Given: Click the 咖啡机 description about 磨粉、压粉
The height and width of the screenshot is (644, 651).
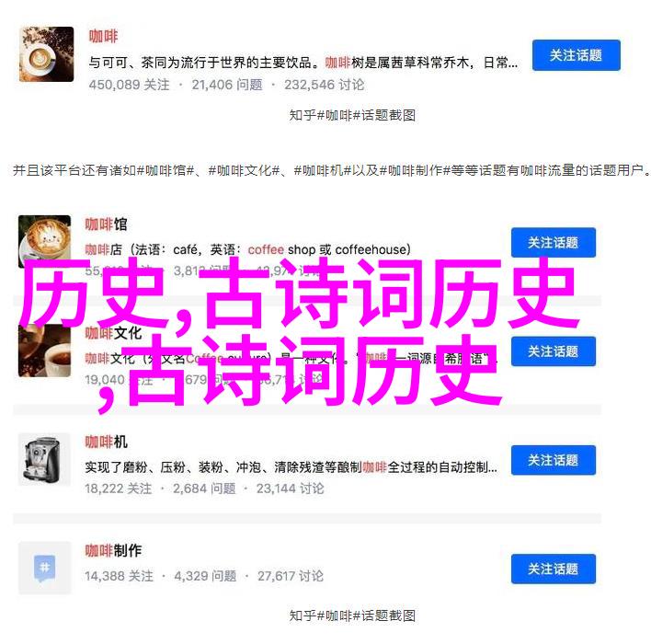Looking at the screenshot, I should tap(291, 467).
